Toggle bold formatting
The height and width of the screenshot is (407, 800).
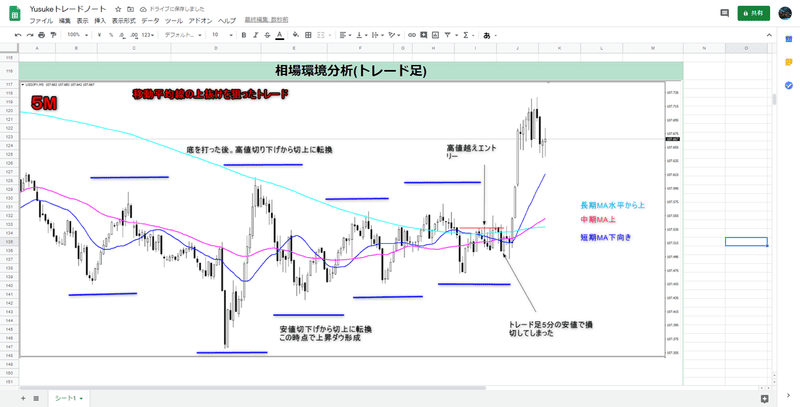click(x=244, y=35)
